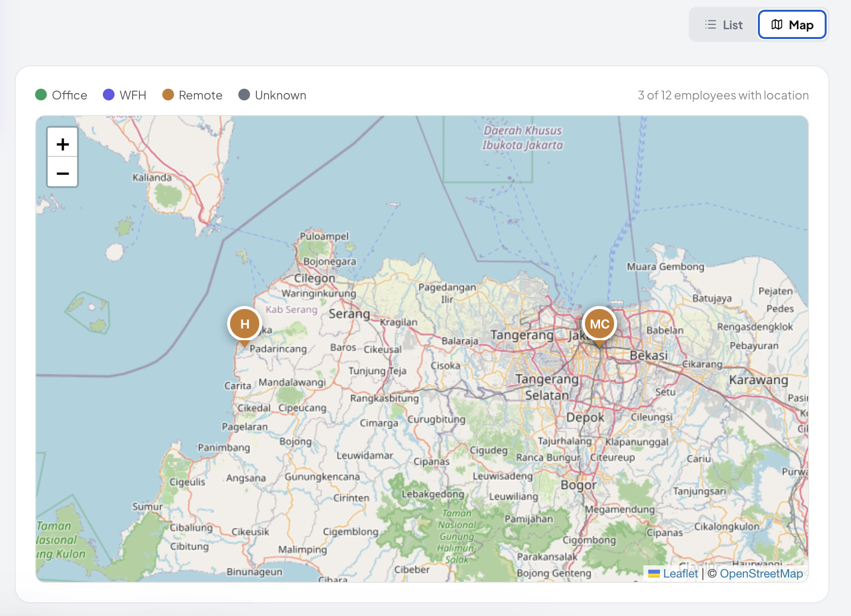Click the Panimbang label on map
The height and width of the screenshot is (616, 851).
click(x=224, y=447)
